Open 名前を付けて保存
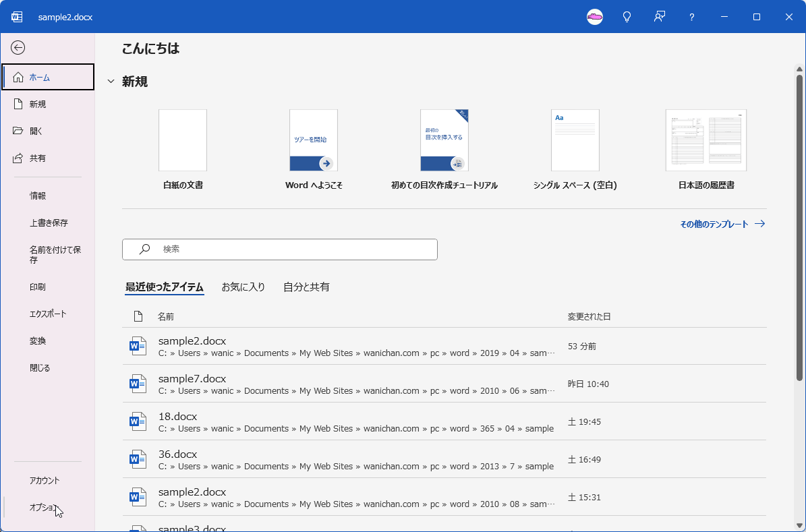The image size is (806, 532). pos(48,255)
